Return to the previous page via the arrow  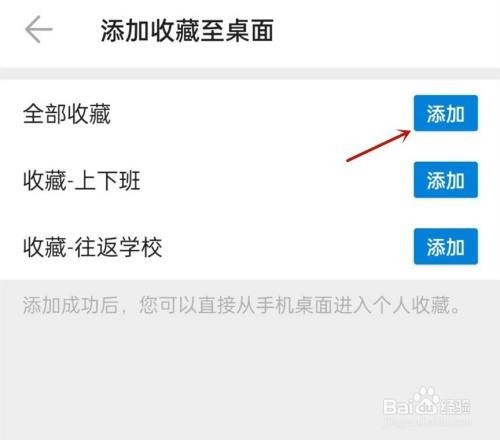pos(39,29)
